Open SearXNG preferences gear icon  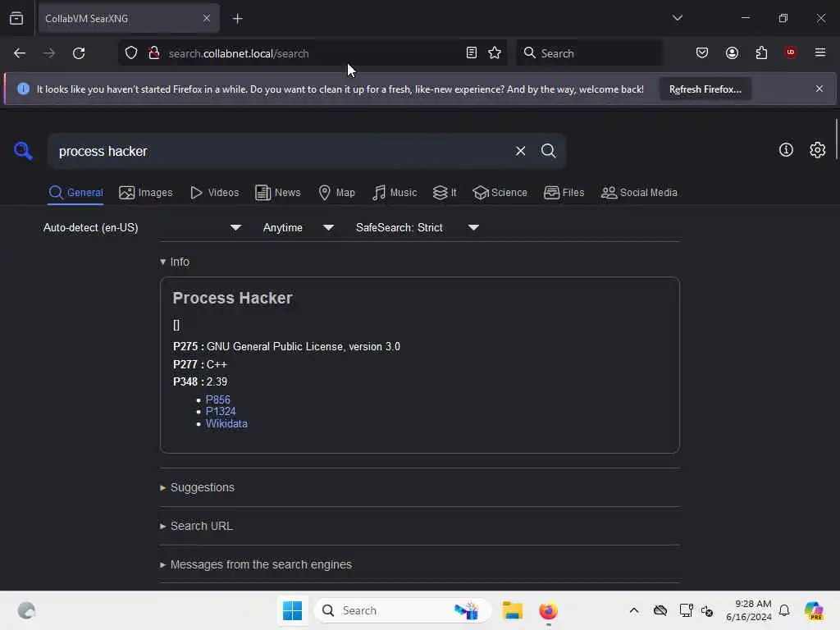817,150
